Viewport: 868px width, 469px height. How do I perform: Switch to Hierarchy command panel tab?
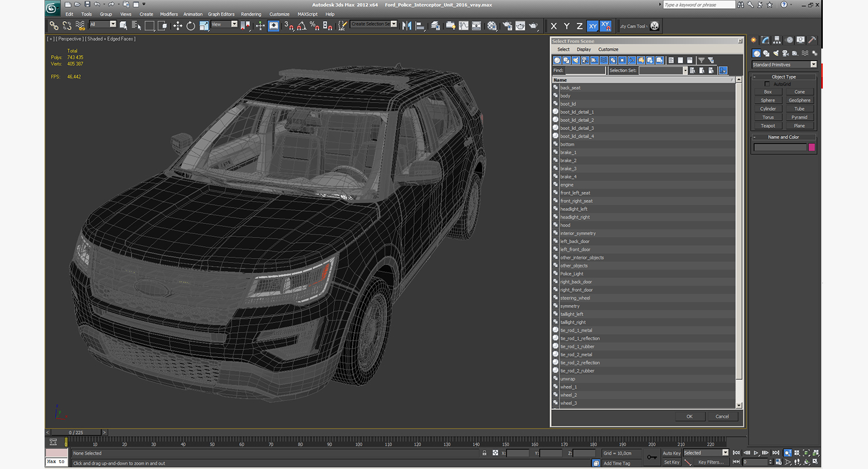click(777, 40)
